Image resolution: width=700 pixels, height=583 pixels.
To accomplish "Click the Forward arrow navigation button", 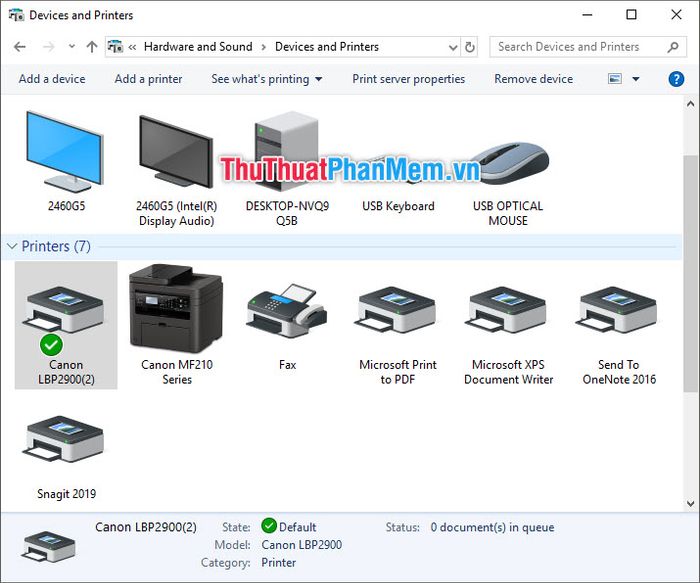I will (x=48, y=46).
